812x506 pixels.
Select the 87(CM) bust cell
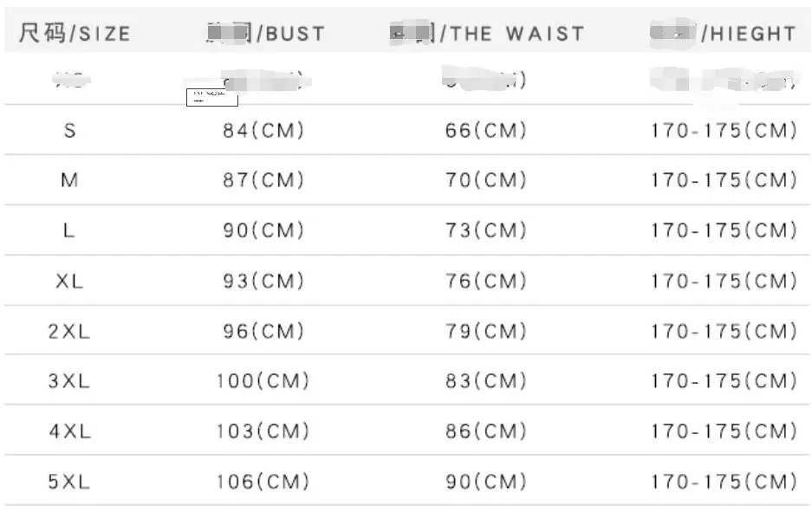(x=263, y=180)
